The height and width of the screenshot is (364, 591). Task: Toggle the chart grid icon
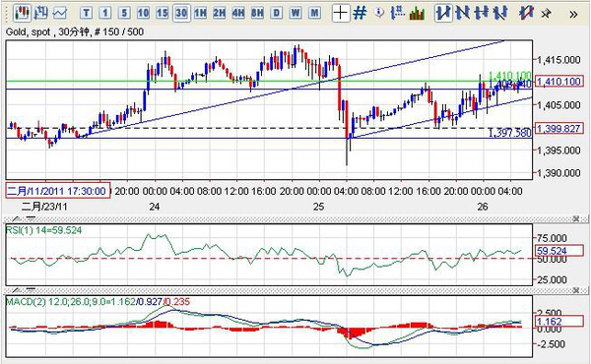(x=360, y=13)
